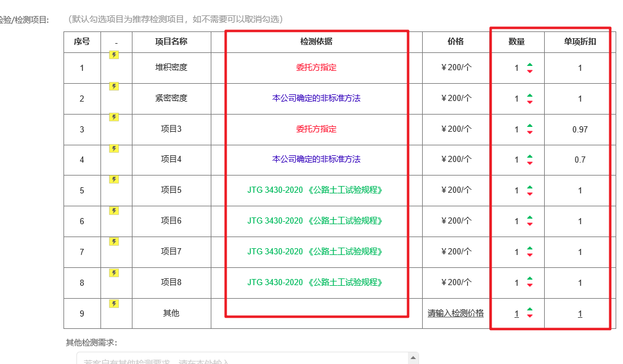Viewport: 623px width, 364px height.
Task: Click the yellow lightning icon in row 1 堆积密度
Action: tap(114, 55)
